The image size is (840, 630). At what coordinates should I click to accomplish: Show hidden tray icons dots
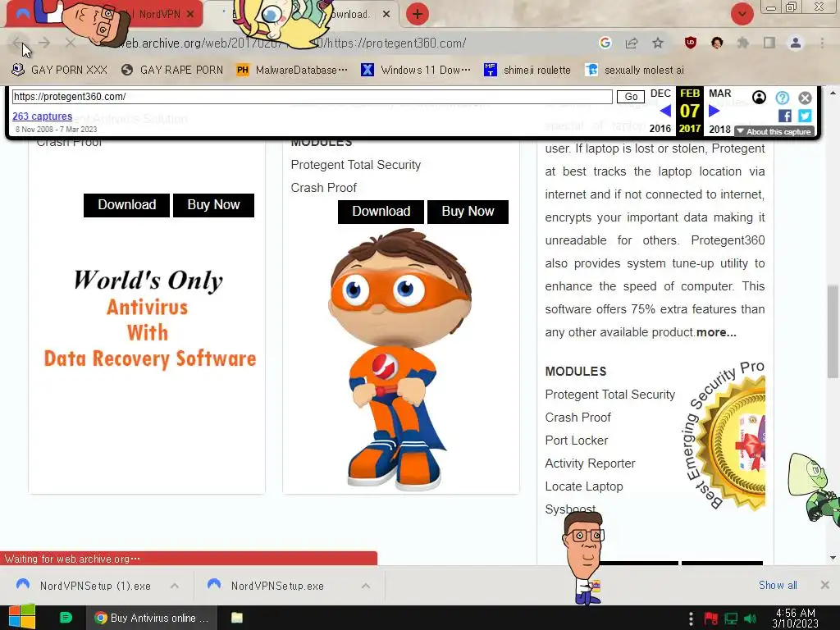(691, 619)
